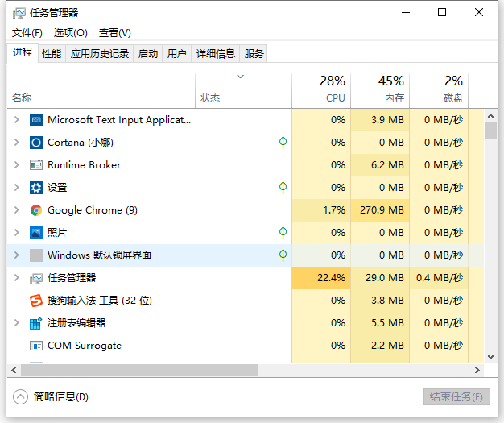Click the 结束任务 button
Screen dimensions: 504x423
coord(456,397)
